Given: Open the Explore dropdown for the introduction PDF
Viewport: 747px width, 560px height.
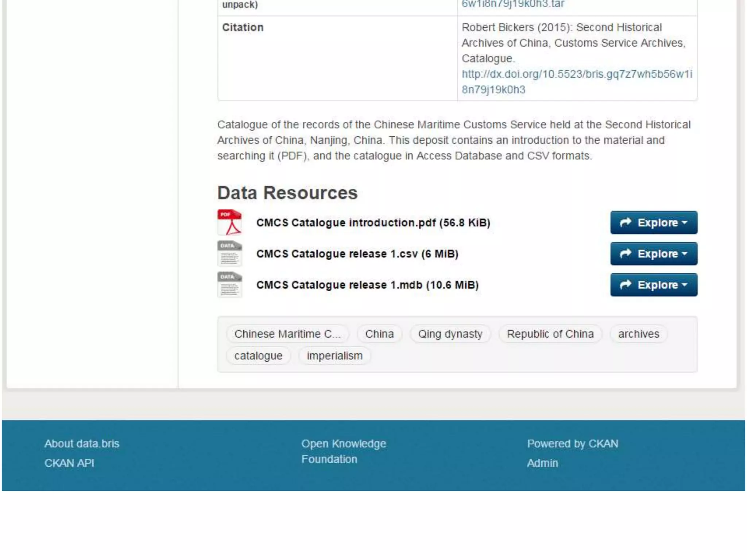Looking at the screenshot, I should (x=653, y=222).
